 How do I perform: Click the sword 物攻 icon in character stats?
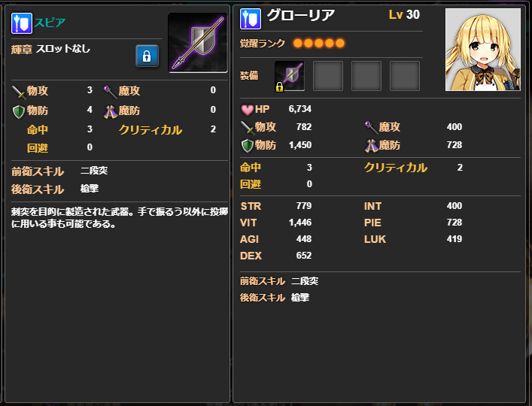[247, 127]
